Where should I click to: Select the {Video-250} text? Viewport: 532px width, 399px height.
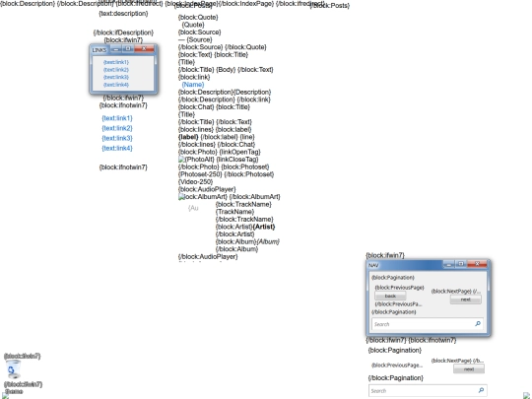[195, 182]
